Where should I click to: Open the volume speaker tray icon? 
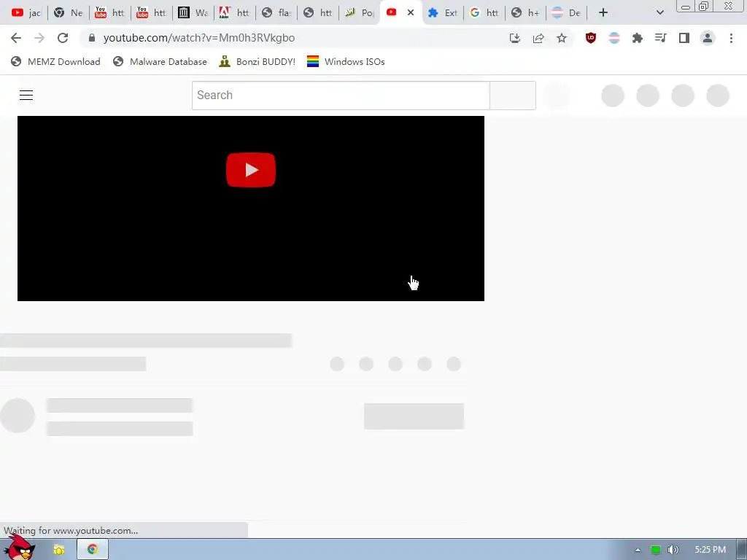point(673,550)
